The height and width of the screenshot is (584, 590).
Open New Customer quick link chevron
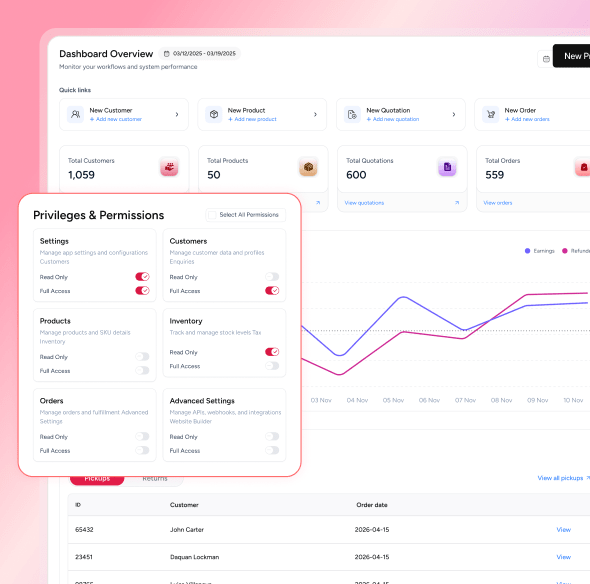tap(177, 114)
